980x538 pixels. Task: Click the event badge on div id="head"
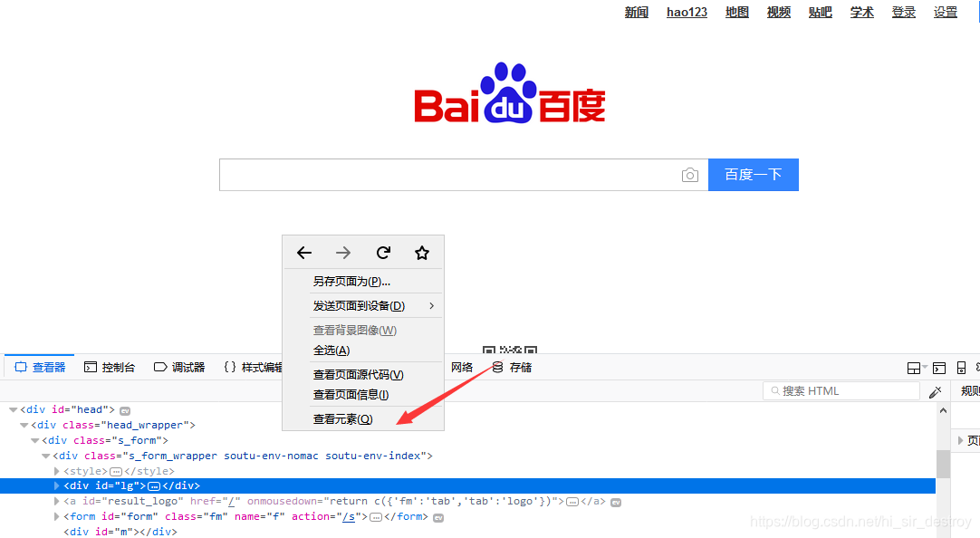click(x=125, y=410)
